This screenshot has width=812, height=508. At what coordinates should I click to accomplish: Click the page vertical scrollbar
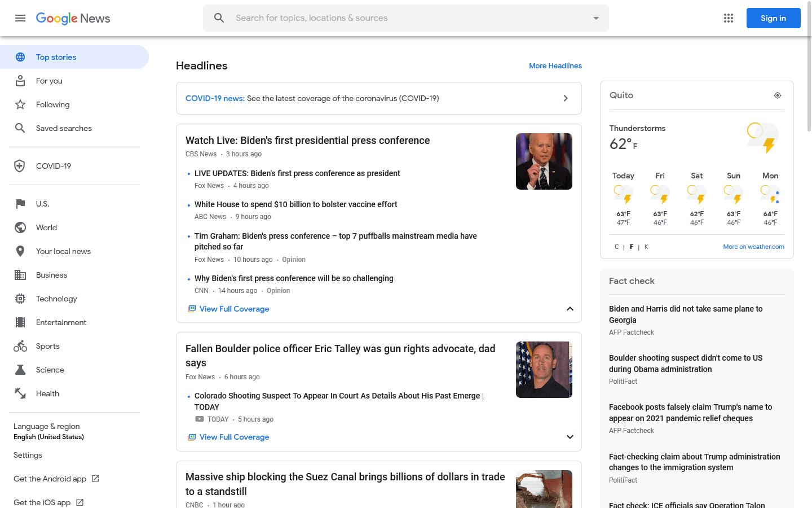pos(809,68)
